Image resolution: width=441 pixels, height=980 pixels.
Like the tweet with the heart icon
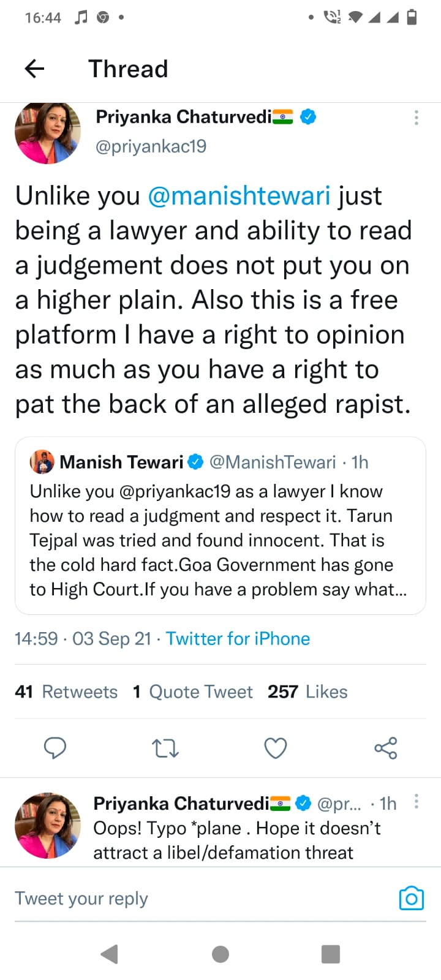tap(275, 748)
